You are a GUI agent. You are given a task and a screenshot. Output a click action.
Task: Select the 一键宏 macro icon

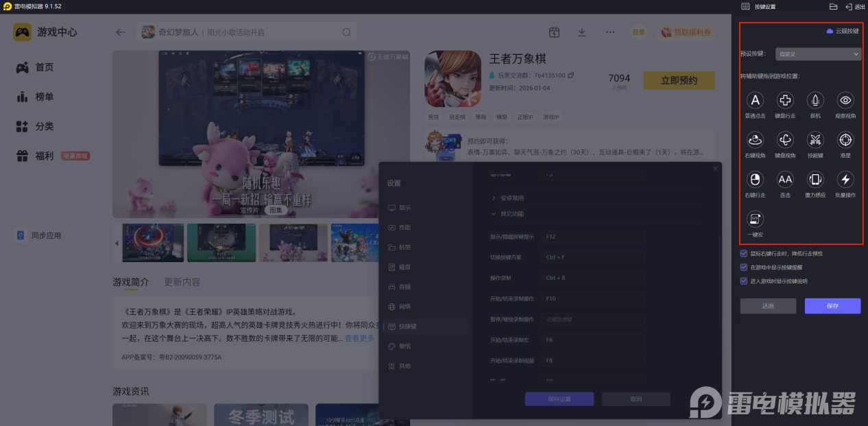[755, 219]
